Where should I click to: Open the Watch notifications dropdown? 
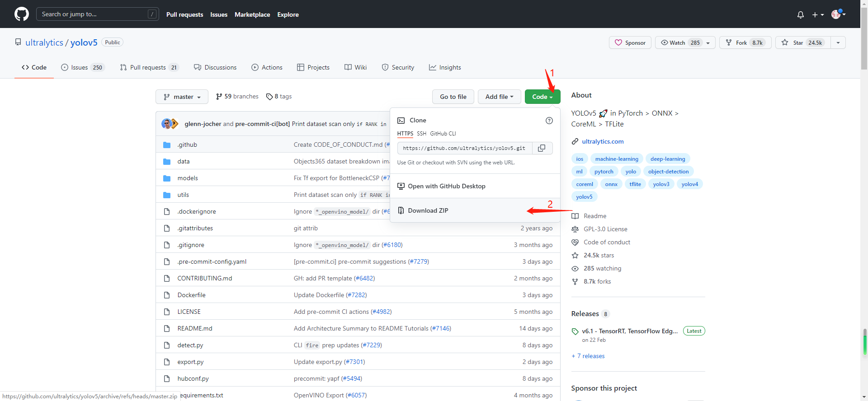click(685, 42)
